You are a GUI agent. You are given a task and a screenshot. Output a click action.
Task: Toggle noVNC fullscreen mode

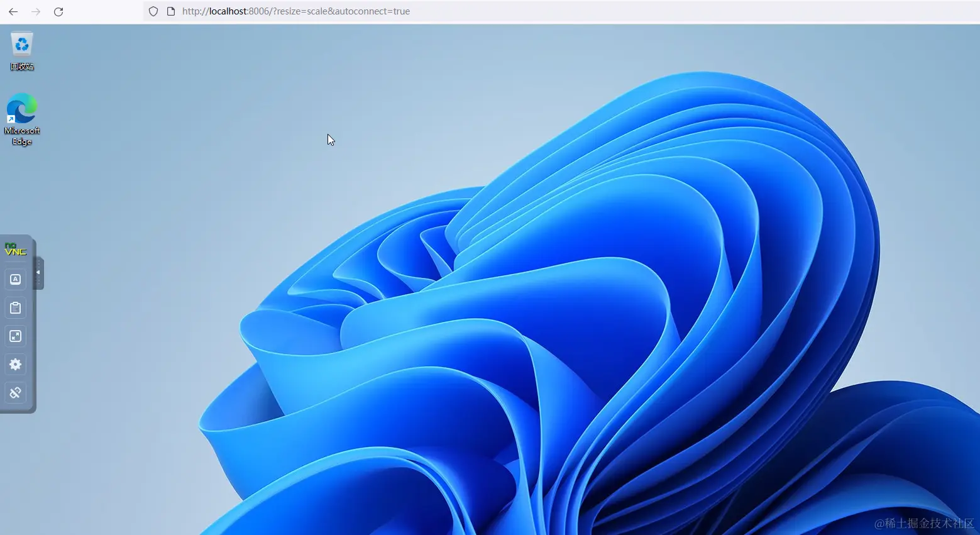[x=16, y=336]
